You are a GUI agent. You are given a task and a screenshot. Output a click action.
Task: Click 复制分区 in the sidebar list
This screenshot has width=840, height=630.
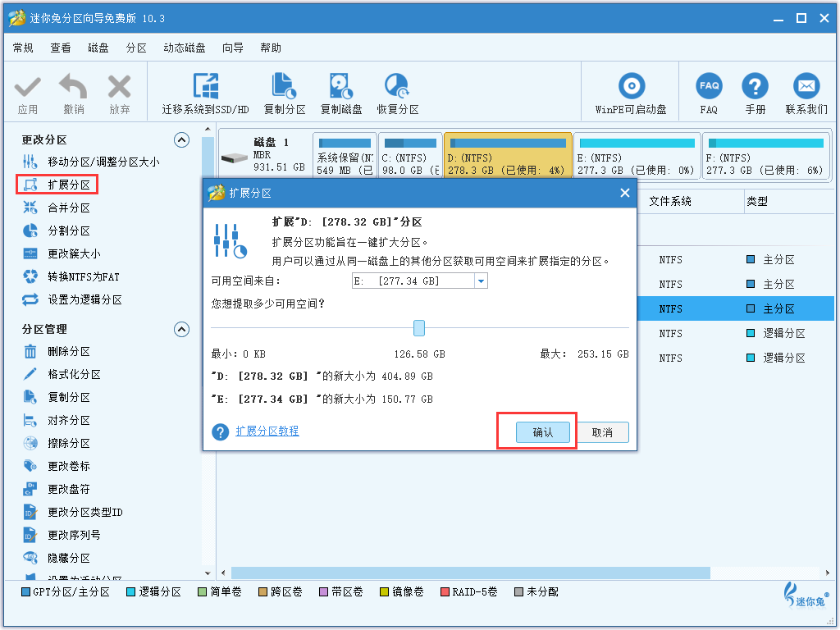coord(57,398)
